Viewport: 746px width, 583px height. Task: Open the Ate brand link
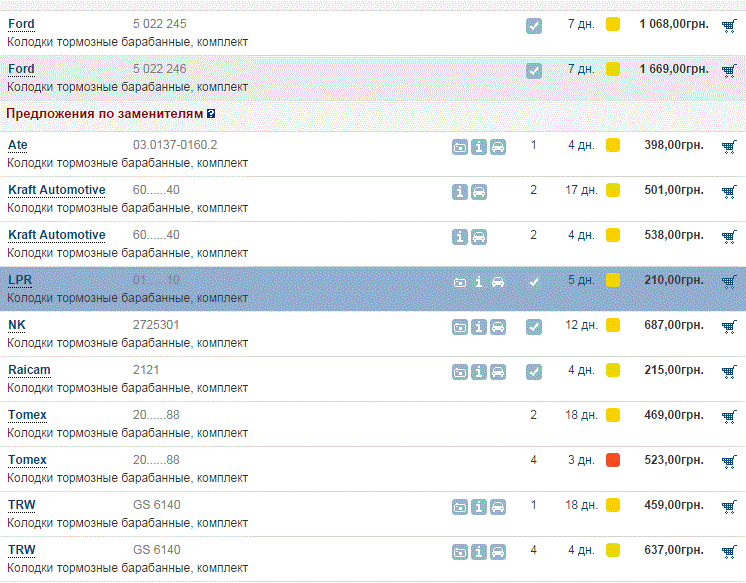click(18, 145)
